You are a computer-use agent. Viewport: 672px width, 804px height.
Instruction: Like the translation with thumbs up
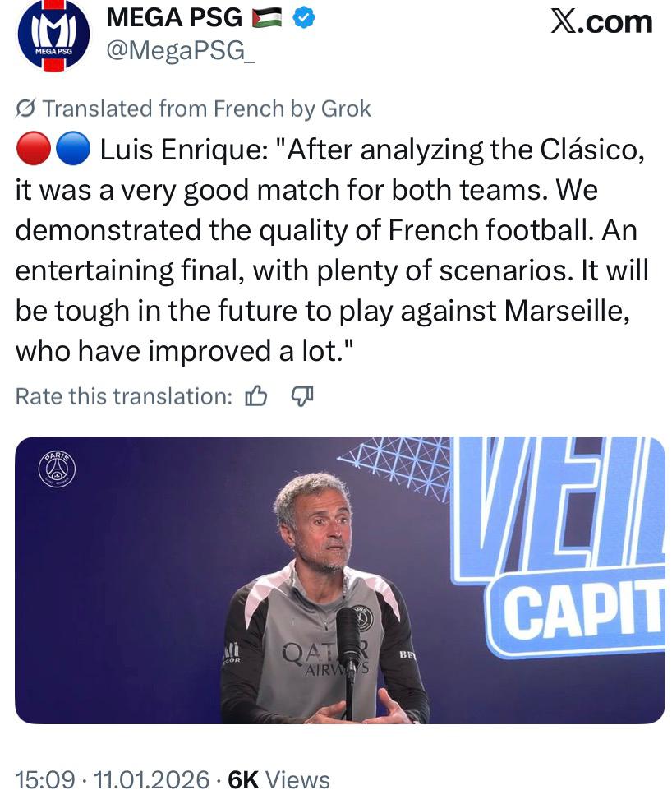pos(256,397)
